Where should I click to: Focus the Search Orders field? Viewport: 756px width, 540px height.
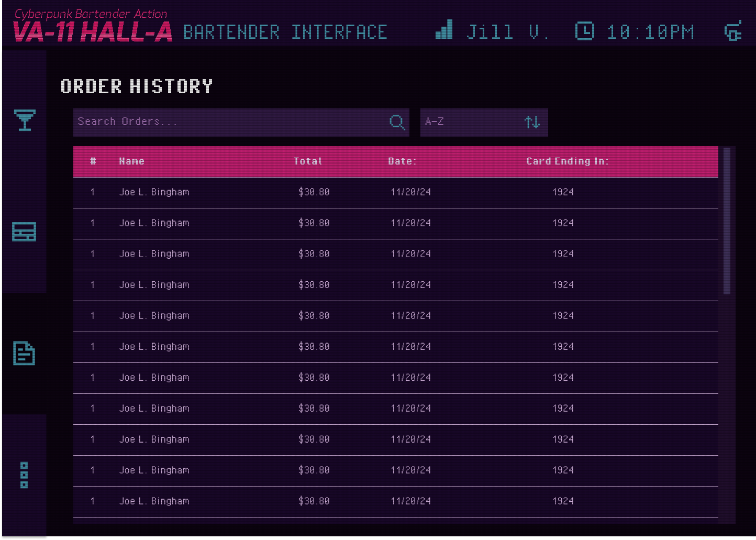[241, 123]
